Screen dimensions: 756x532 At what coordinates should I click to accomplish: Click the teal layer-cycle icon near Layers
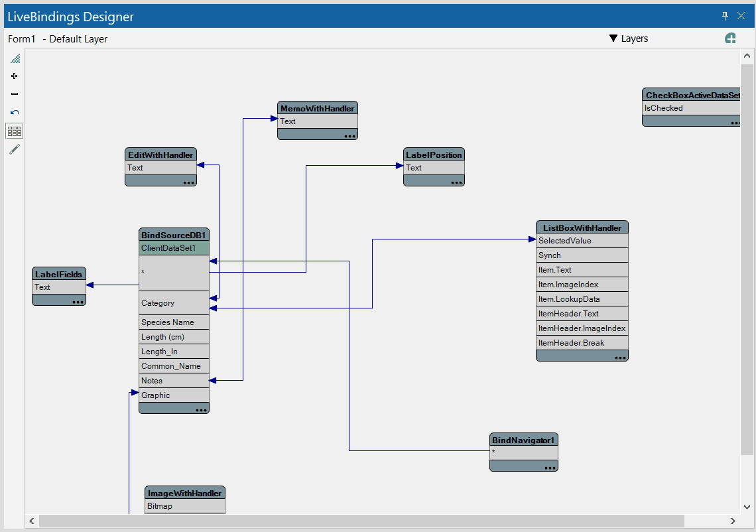(730, 38)
